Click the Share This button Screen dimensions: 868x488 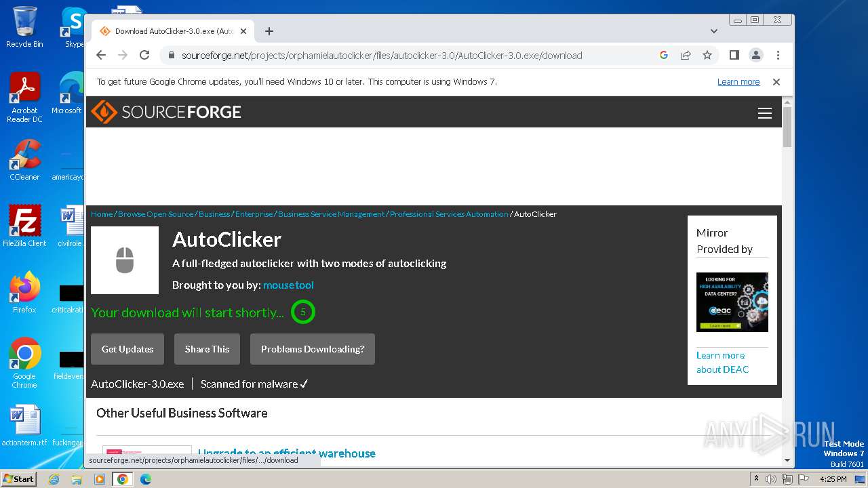click(x=207, y=349)
